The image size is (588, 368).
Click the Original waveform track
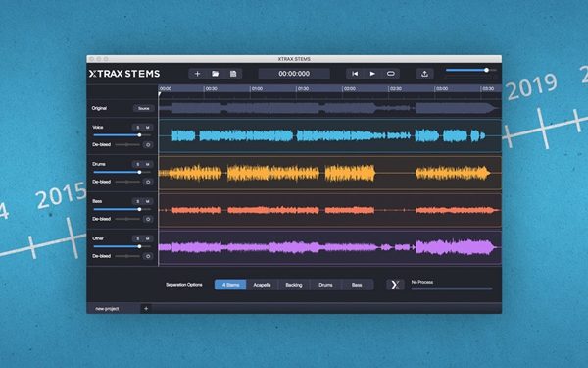click(x=330, y=109)
